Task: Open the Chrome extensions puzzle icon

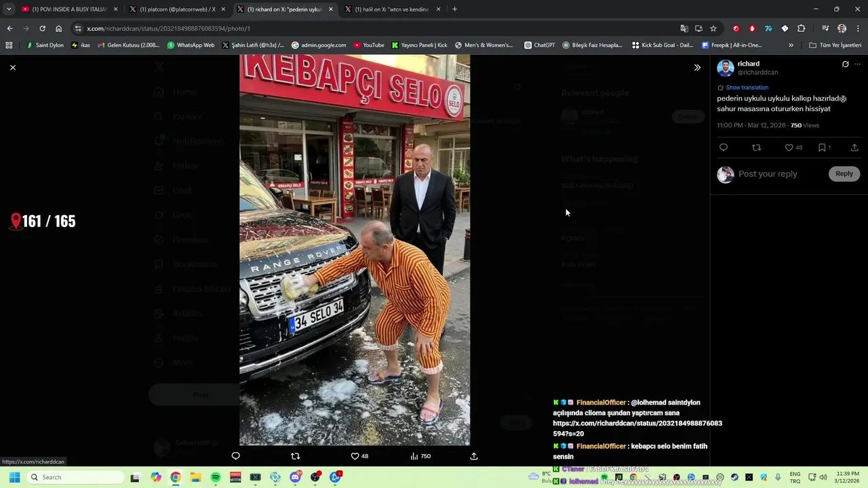Action: [801, 28]
